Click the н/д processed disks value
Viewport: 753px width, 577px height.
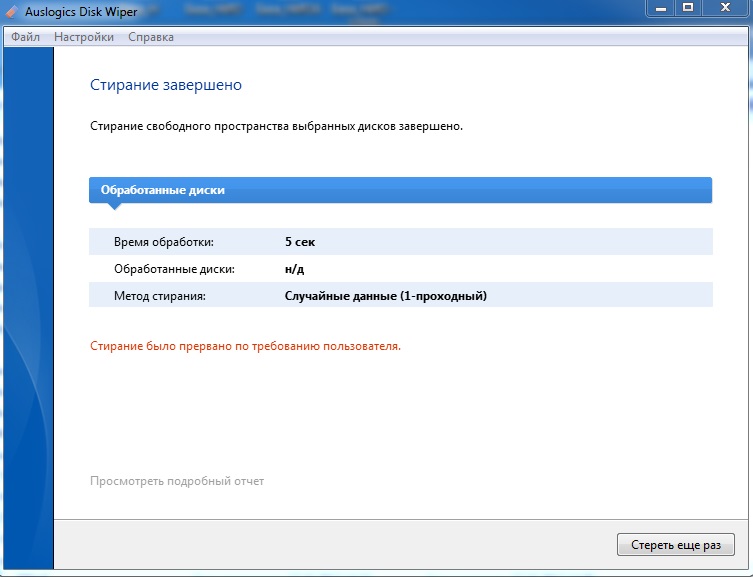294,269
